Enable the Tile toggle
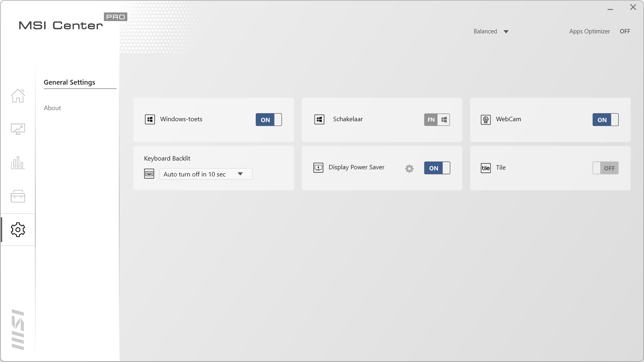Image resolution: width=644 pixels, height=362 pixels. pos(605,168)
